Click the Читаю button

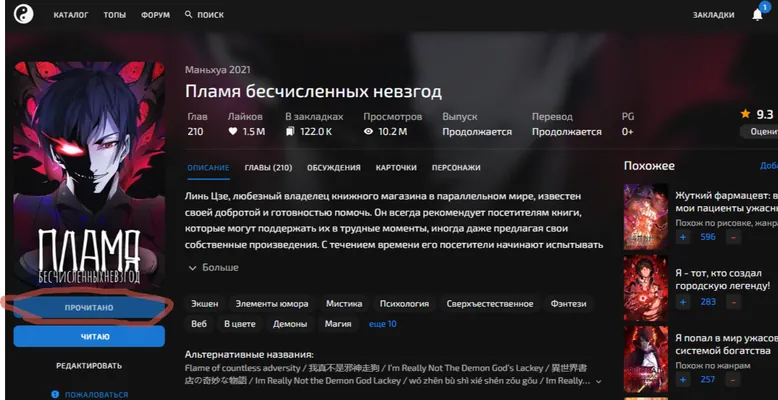pyautogui.click(x=89, y=336)
